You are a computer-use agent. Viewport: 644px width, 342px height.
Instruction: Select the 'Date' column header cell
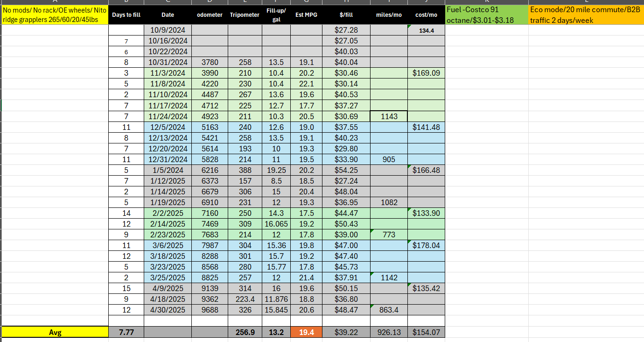[168, 15]
